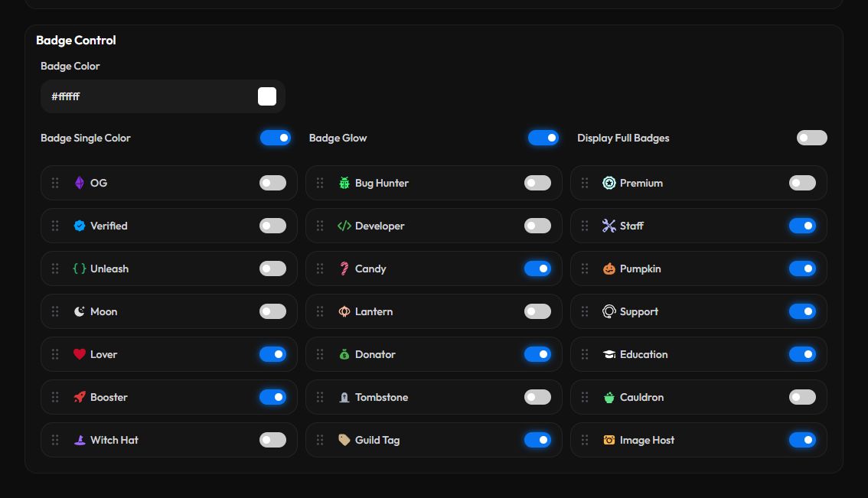Click the Image Host camera icon
The image size is (868, 498).
pos(609,440)
